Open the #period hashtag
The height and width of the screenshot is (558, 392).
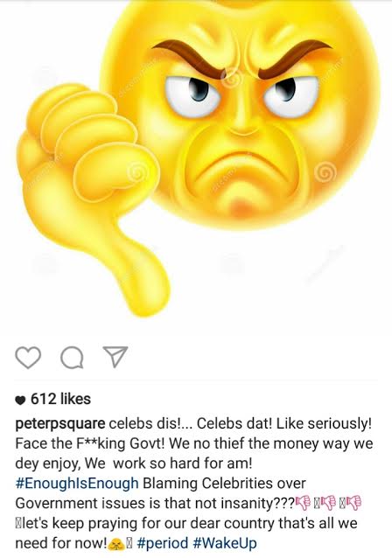[162, 543]
